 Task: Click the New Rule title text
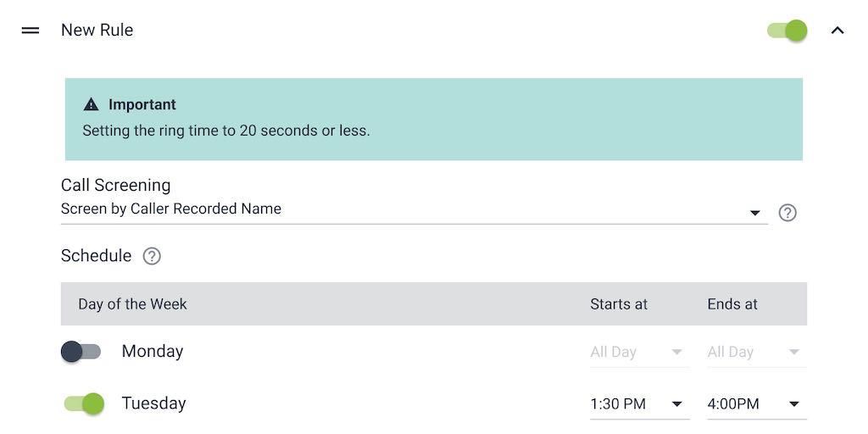[x=97, y=30]
